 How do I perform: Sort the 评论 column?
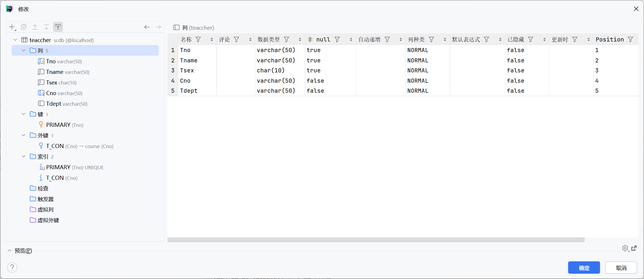pyautogui.click(x=250, y=39)
